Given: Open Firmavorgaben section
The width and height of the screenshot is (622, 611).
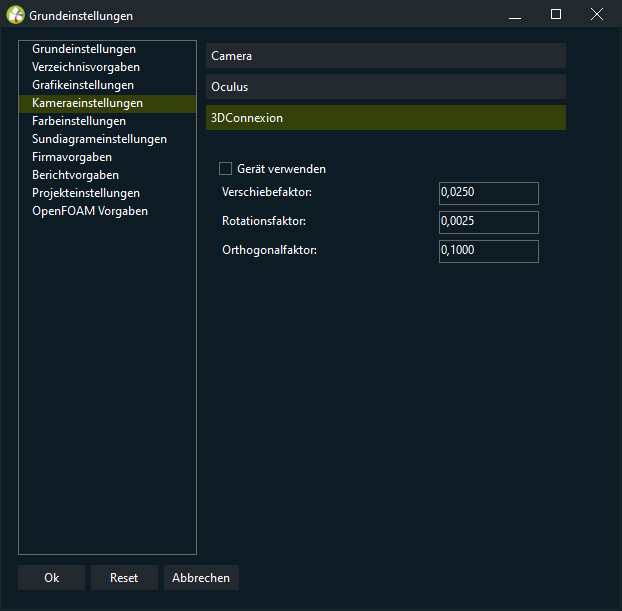Looking at the screenshot, I should [107, 157].
